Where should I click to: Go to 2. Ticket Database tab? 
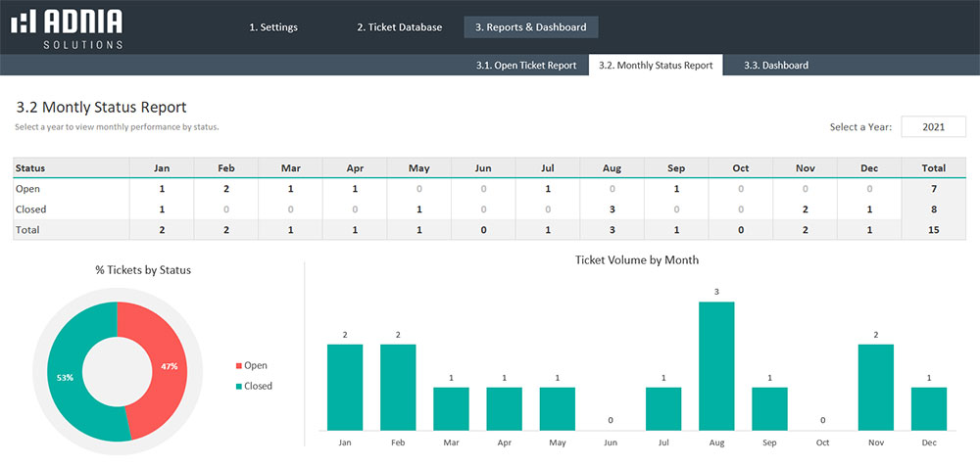tap(399, 27)
